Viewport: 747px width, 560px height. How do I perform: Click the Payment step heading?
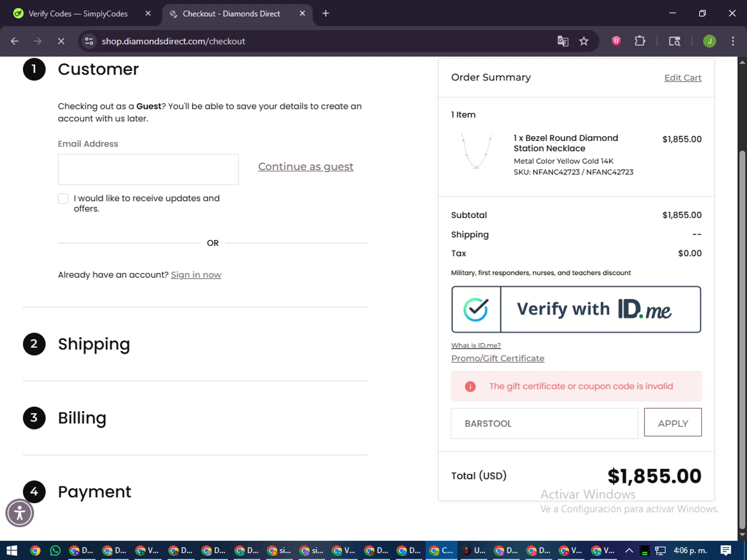point(95,492)
